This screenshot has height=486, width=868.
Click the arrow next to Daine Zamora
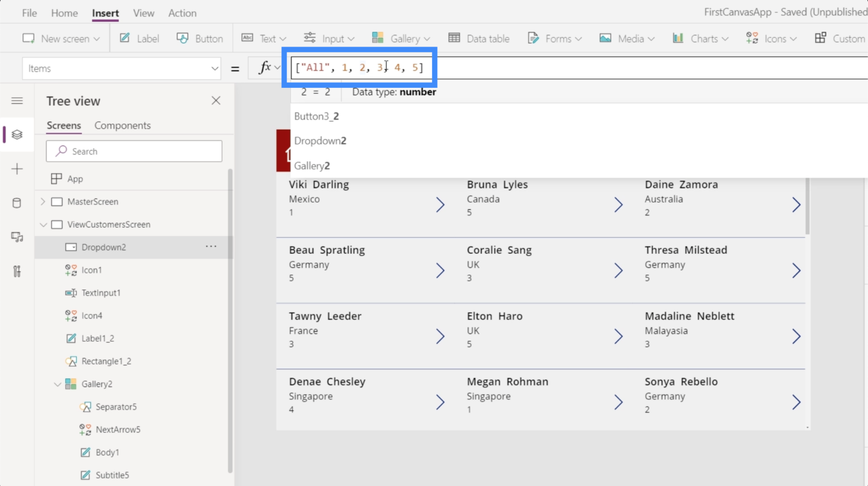pos(796,205)
